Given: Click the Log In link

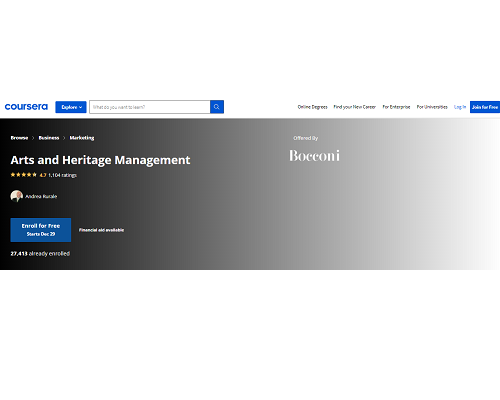Looking at the screenshot, I should [460, 107].
